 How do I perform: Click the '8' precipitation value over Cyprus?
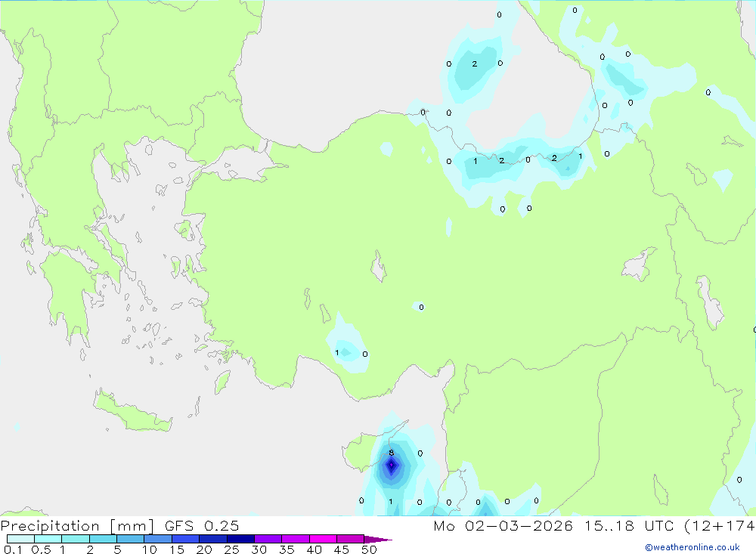tap(391, 453)
